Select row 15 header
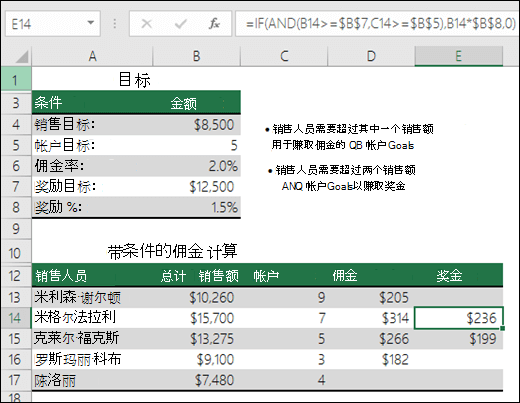Image resolution: width=520 pixels, height=403 pixels. [x=16, y=339]
